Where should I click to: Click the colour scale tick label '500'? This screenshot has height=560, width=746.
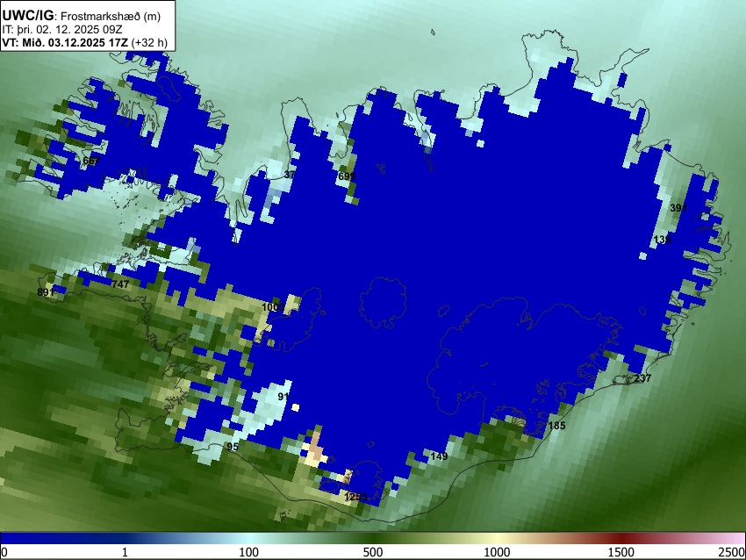click(x=373, y=552)
